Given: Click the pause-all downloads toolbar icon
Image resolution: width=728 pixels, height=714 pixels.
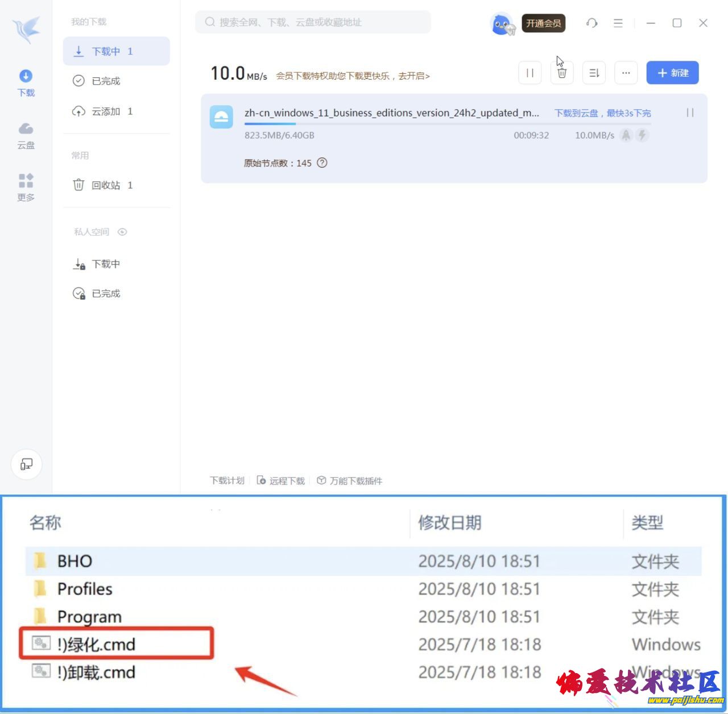Looking at the screenshot, I should point(530,73).
